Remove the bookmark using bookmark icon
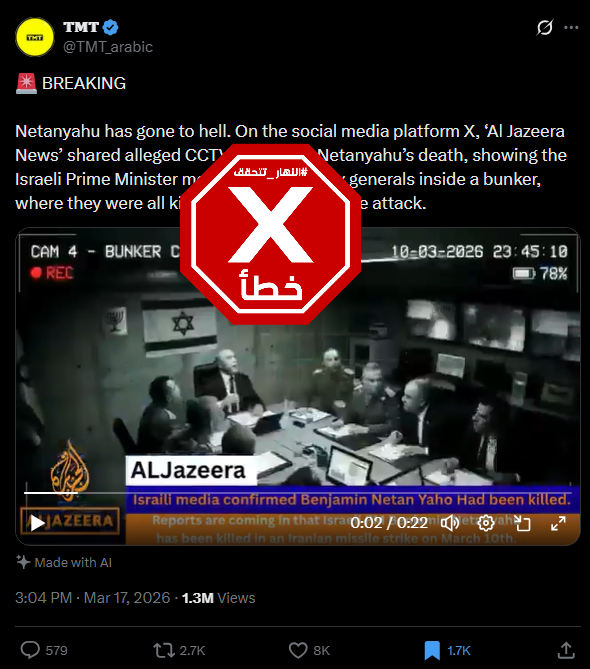590x669 pixels. (432, 651)
